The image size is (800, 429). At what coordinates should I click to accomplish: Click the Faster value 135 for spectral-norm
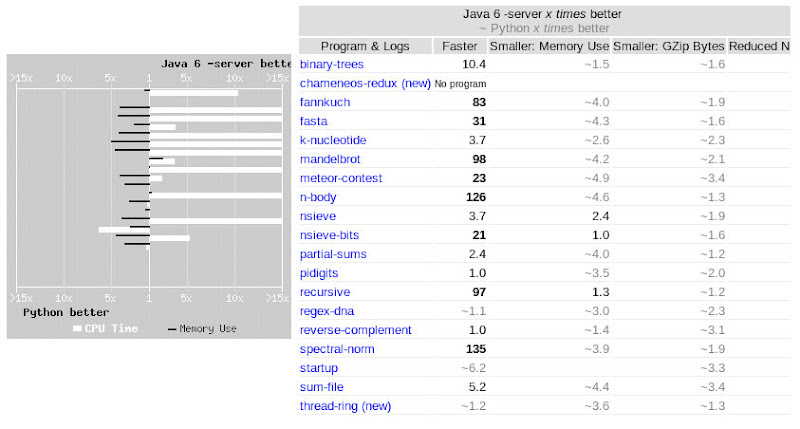click(x=476, y=349)
